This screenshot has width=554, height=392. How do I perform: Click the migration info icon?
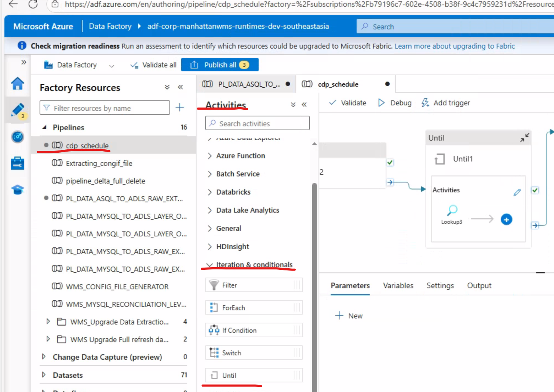click(22, 46)
